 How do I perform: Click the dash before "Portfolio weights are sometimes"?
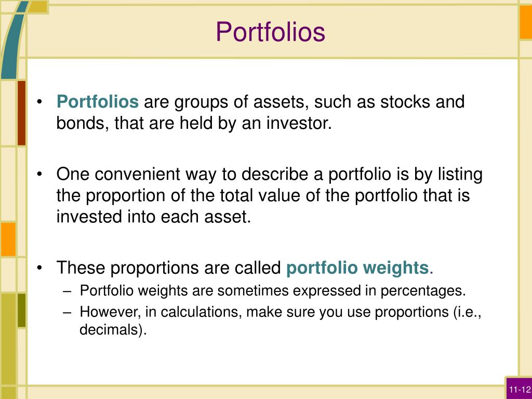67,291
